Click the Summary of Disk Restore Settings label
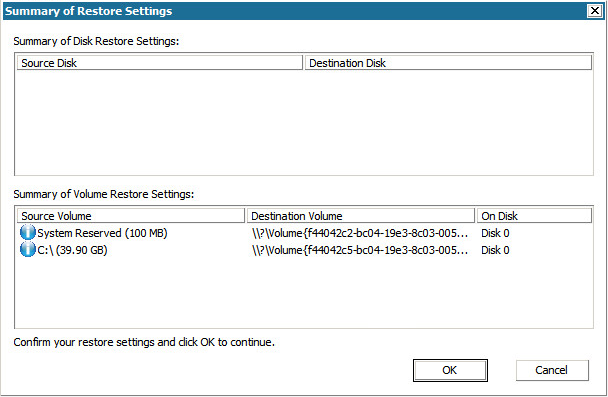The width and height of the screenshot is (608, 397). tap(96, 41)
